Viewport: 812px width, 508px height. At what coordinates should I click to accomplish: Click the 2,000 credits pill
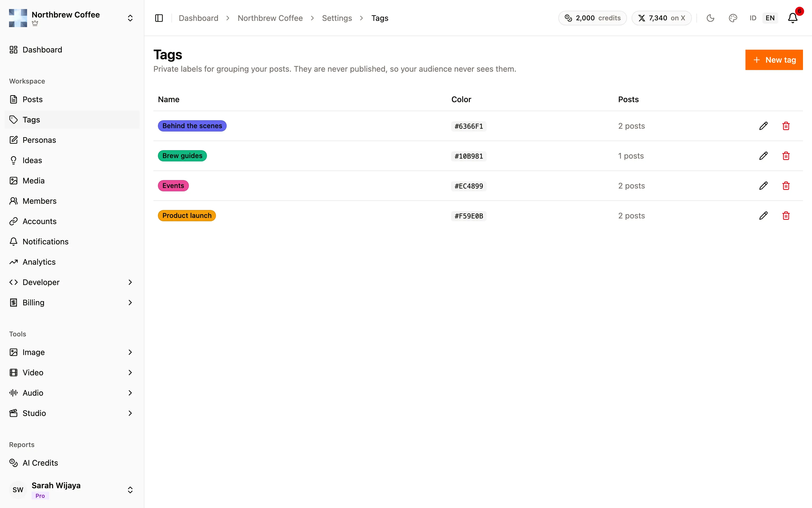[592, 18]
